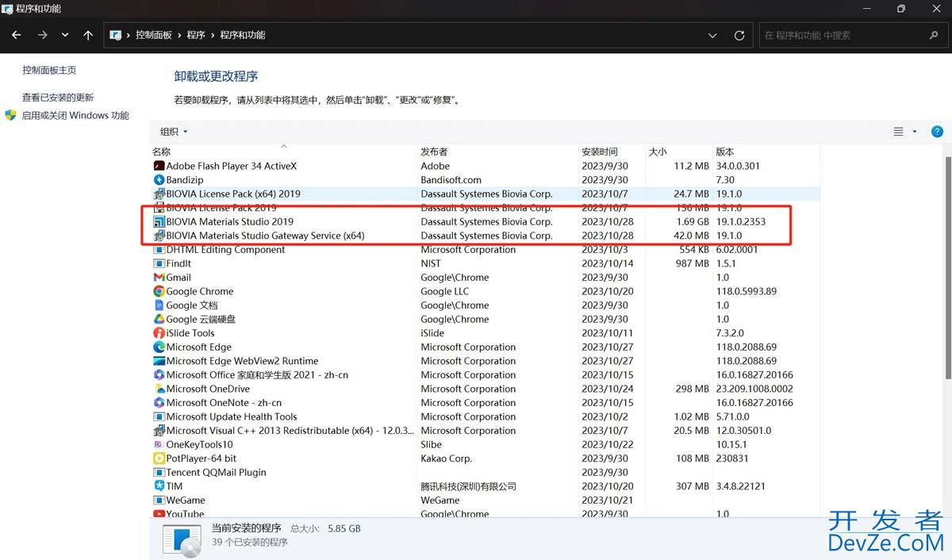The height and width of the screenshot is (560, 952).
Task: Click the 控制面板 breadcrumb
Action: 154,36
